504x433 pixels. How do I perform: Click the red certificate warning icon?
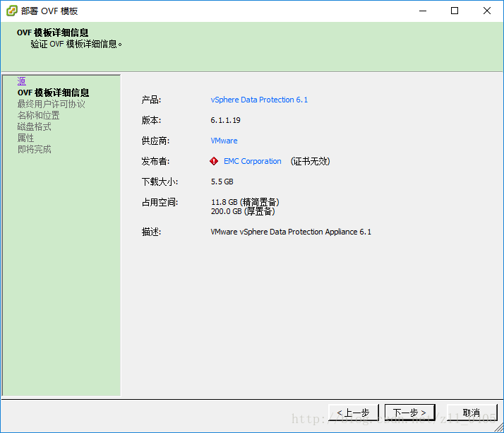[214, 161]
